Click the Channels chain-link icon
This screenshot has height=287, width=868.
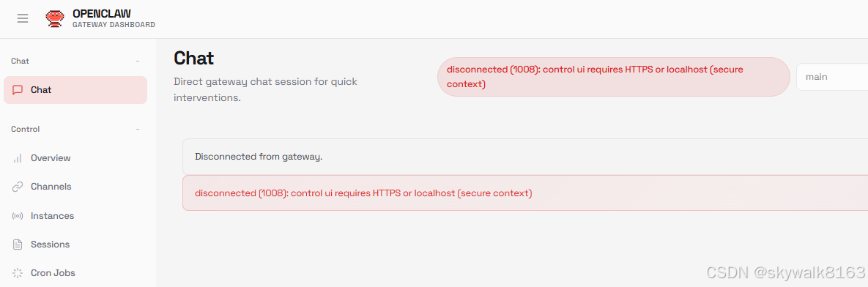point(18,187)
